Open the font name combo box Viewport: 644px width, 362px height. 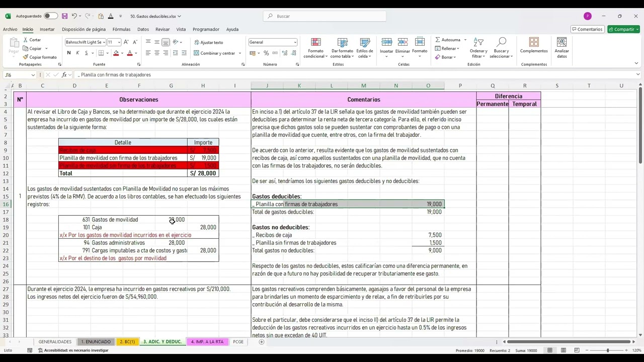85,42
